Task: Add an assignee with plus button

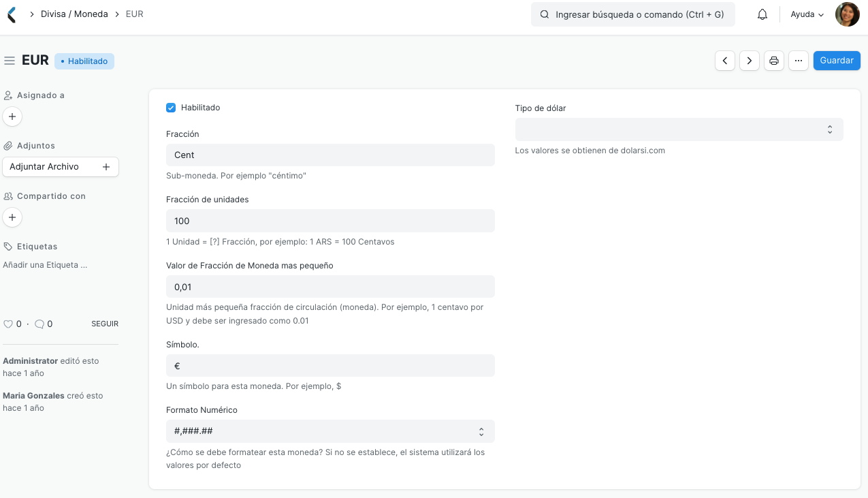Action: click(x=12, y=116)
